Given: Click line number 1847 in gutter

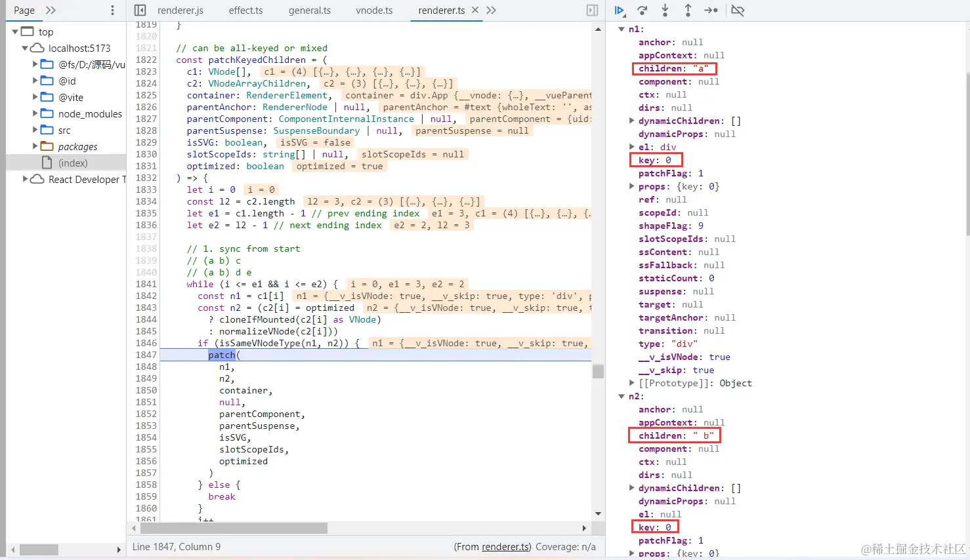Looking at the screenshot, I should click(x=146, y=355).
